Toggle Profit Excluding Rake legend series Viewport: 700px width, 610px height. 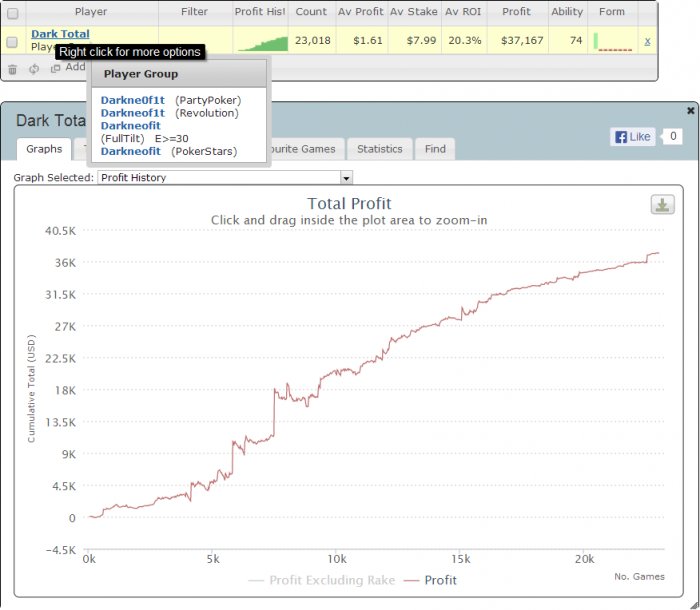[322, 580]
